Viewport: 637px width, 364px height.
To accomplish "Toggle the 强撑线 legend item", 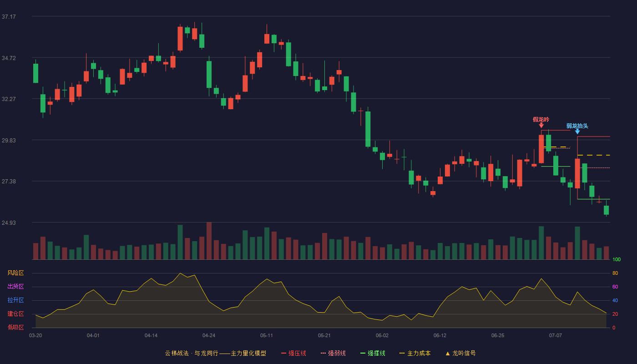I will click(373, 353).
